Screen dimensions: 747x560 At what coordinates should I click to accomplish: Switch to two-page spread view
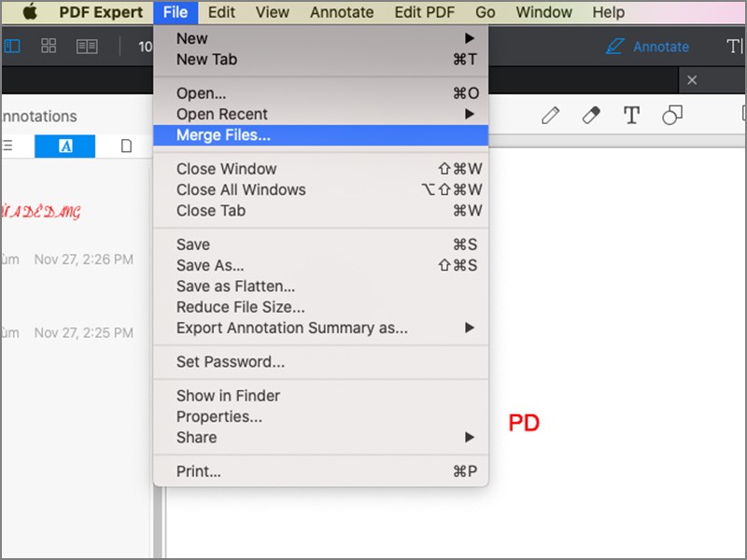(87, 46)
